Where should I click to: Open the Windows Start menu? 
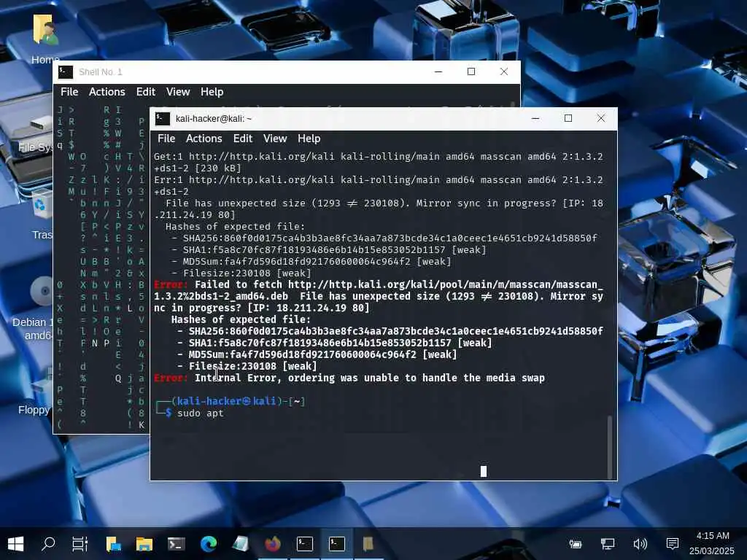click(x=16, y=544)
